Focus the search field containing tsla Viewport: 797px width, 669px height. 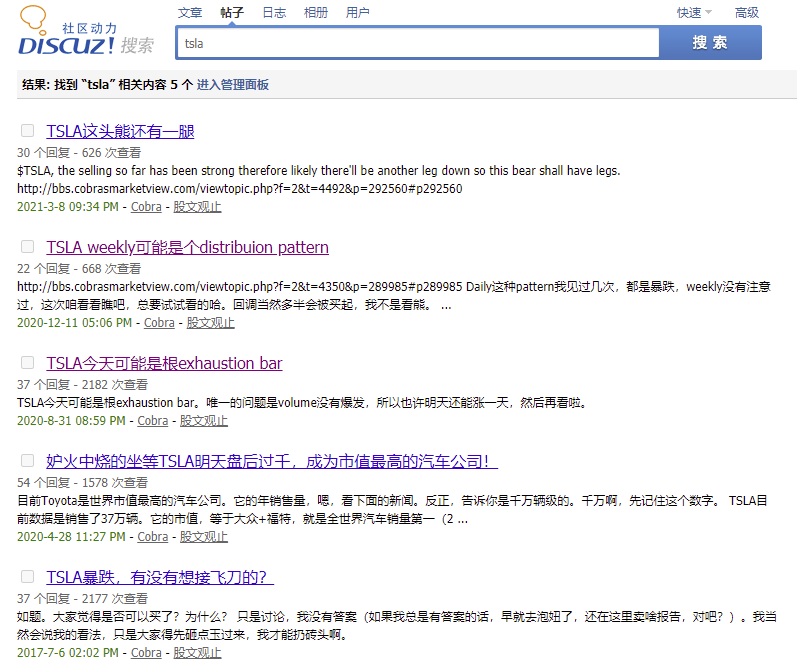pos(417,43)
